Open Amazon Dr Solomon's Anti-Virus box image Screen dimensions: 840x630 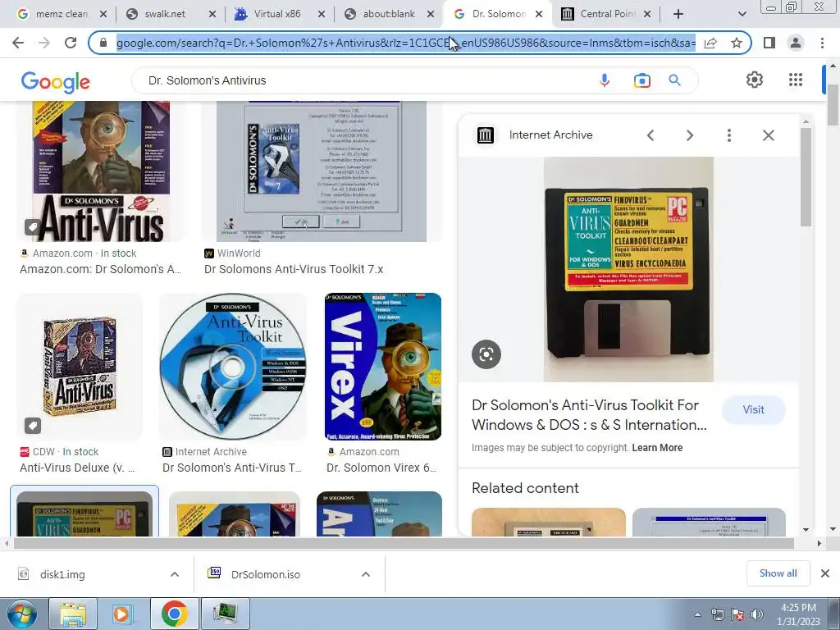pos(101,171)
